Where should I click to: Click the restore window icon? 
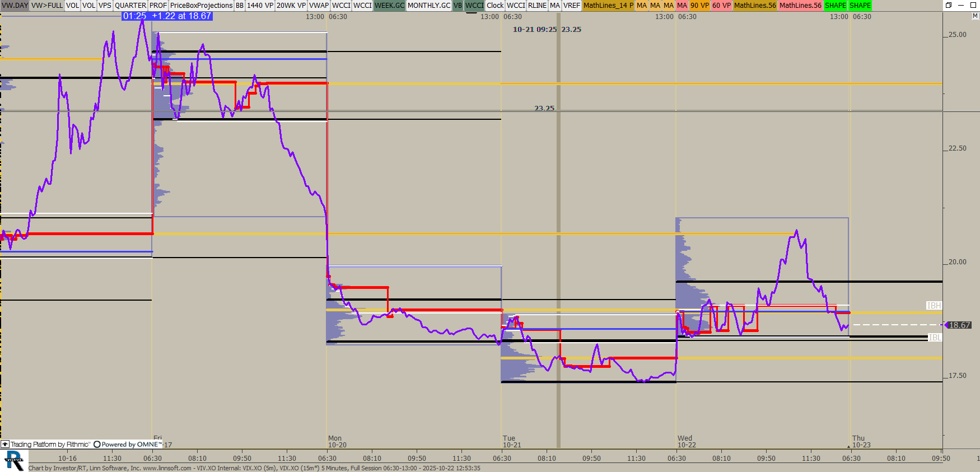(949, 5)
